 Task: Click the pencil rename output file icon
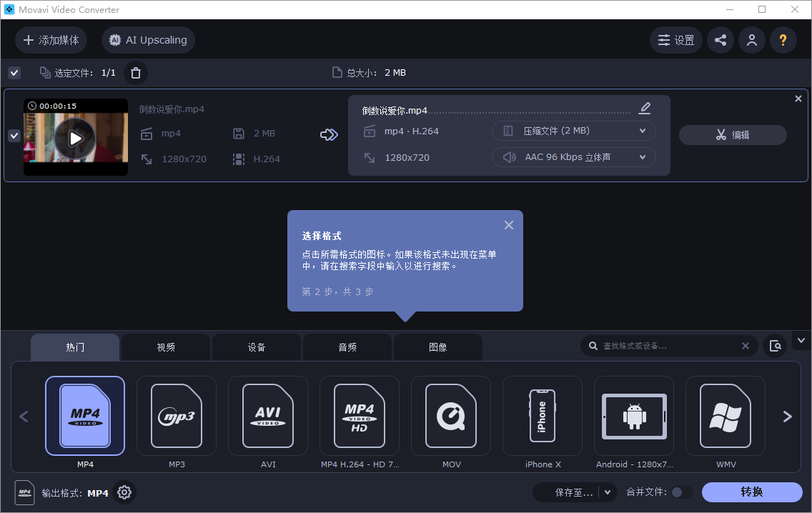point(645,108)
